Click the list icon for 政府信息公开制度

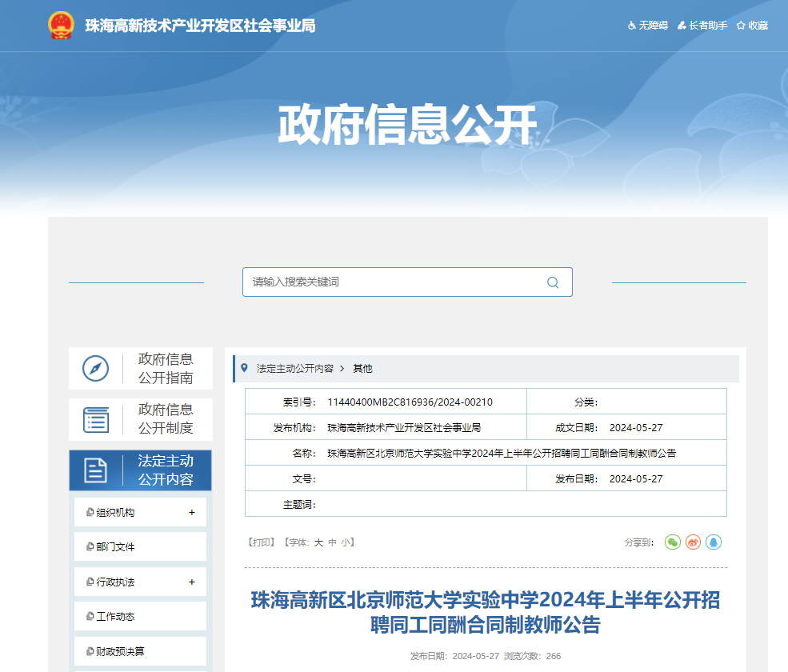point(95,420)
